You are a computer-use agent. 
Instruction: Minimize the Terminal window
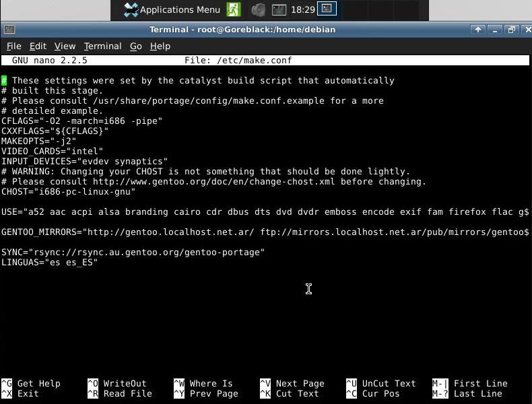click(x=495, y=30)
